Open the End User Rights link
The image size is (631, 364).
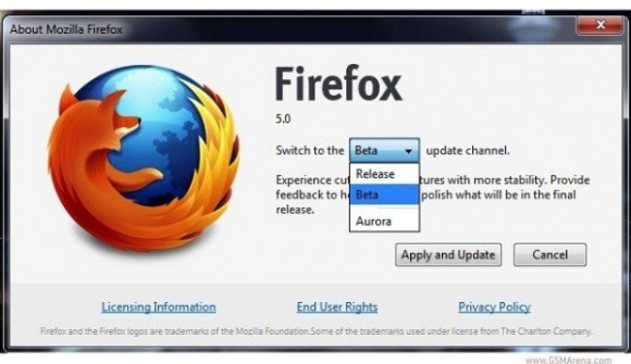pos(337,307)
